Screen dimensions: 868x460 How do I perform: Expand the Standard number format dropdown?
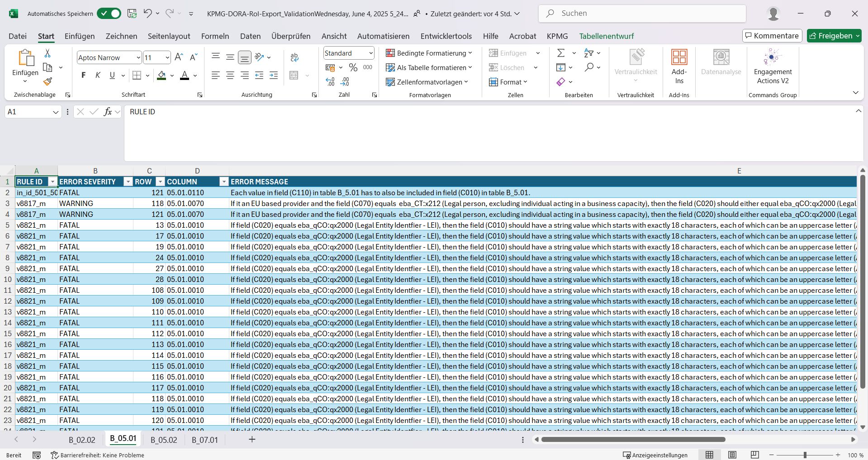coord(371,53)
